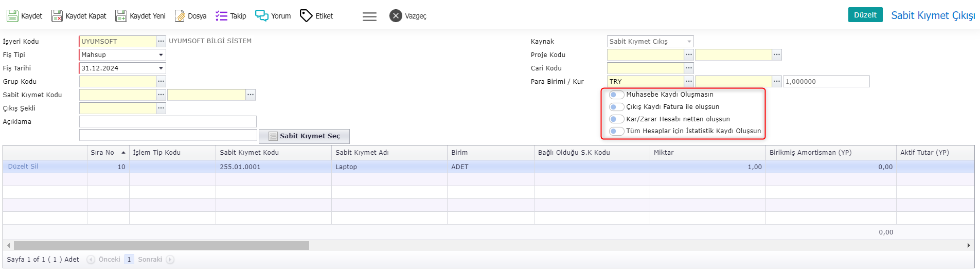Expand the Kaynak dropdown
The width and height of the screenshot is (980, 275).
[689, 42]
